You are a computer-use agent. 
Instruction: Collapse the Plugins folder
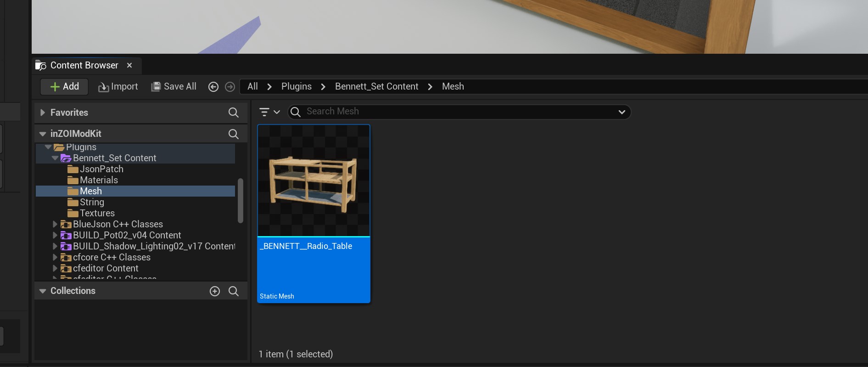click(x=48, y=147)
